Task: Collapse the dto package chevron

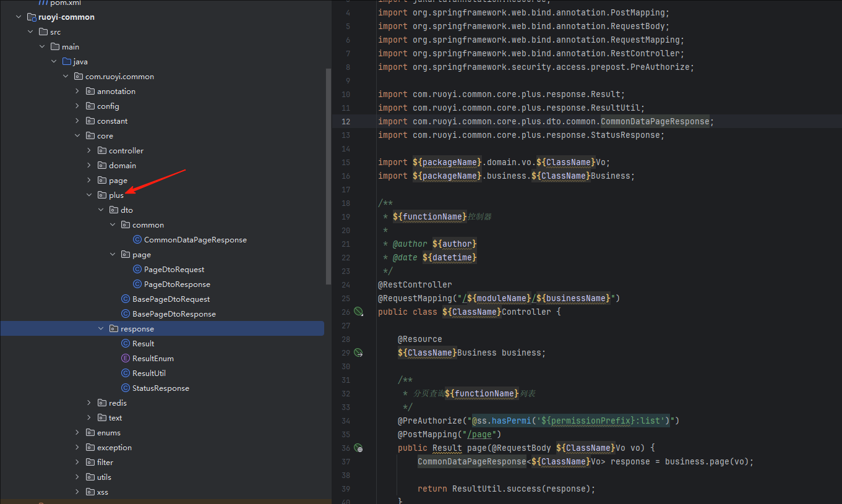Action: point(101,210)
